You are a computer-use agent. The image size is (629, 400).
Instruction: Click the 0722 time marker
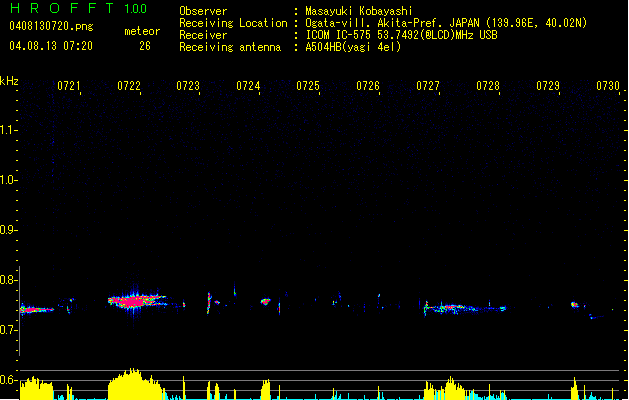129,86
